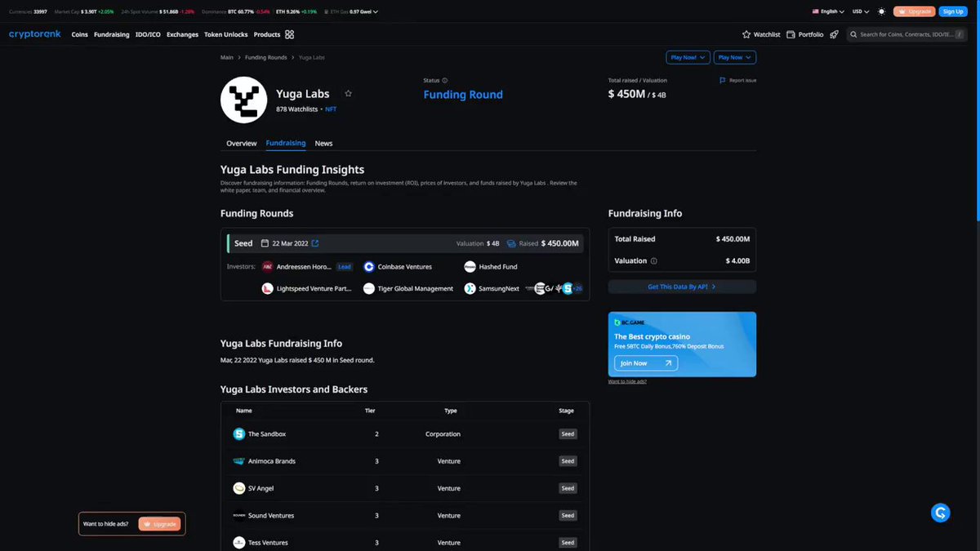Viewport: 980px width, 551px height.
Task: Click the SamsungNext logo
Action: pyautogui.click(x=470, y=288)
